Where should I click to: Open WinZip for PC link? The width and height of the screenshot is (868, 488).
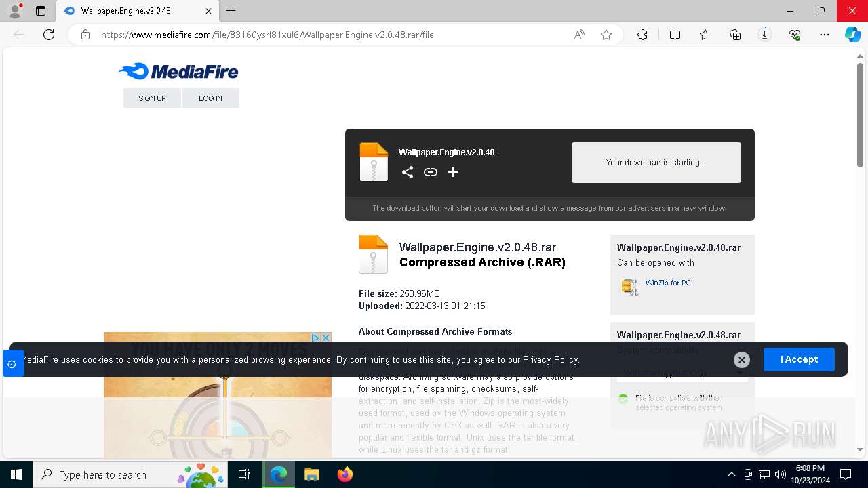pyautogui.click(x=668, y=283)
